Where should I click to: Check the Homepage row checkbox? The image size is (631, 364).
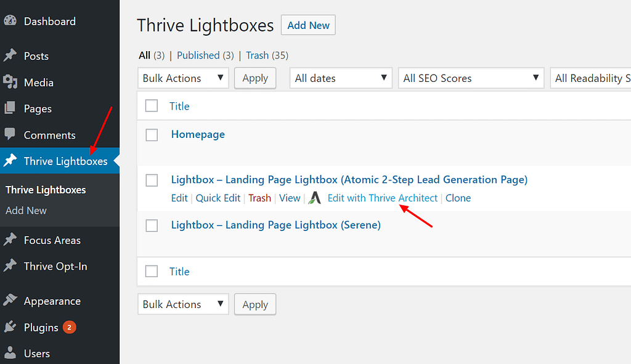click(x=152, y=135)
